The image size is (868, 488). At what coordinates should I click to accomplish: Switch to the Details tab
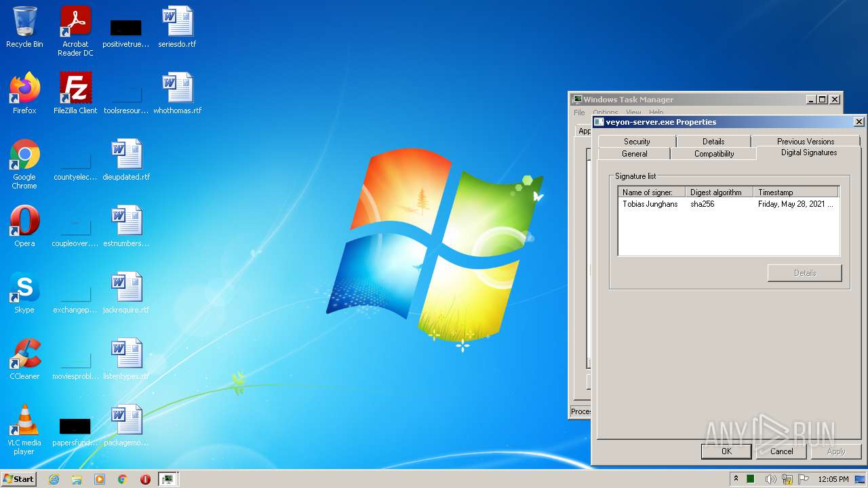713,141
